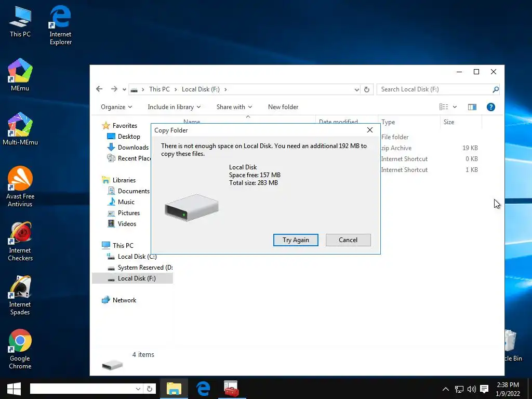
Task: Open Internet Checkers desktop icon
Action: (x=20, y=241)
